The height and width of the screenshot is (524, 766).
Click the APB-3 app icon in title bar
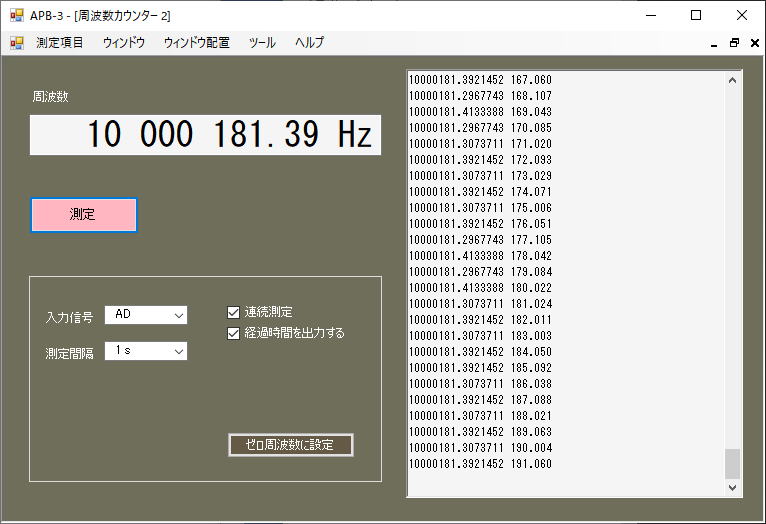coord(17,16)
